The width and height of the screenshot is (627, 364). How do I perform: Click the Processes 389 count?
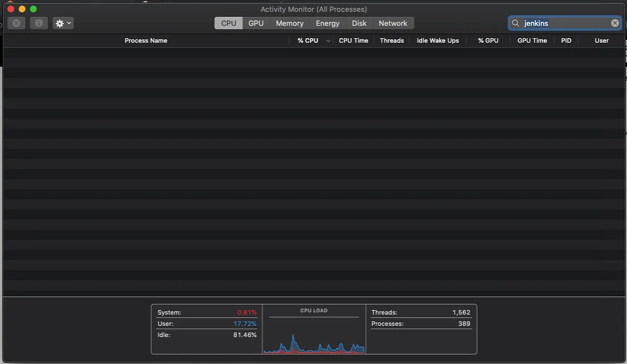(464, 324)
